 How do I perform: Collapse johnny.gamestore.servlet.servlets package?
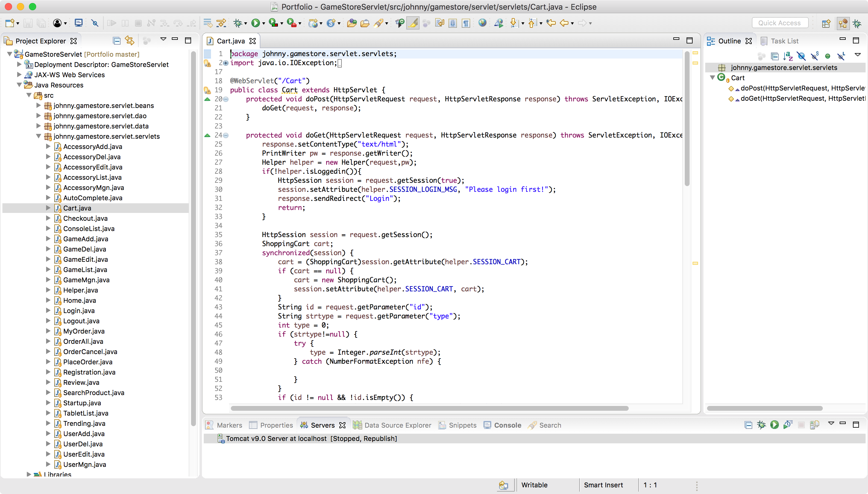39,136
